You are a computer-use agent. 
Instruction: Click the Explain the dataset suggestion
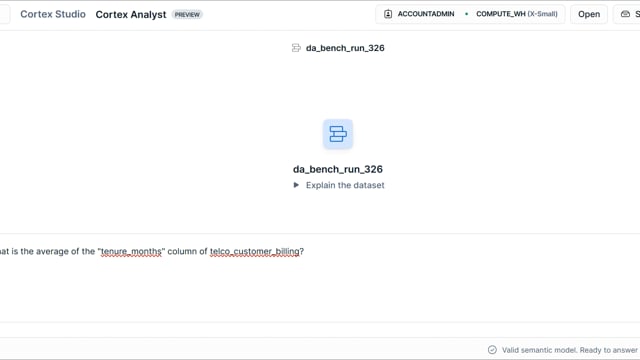click(x=345, y=185)
